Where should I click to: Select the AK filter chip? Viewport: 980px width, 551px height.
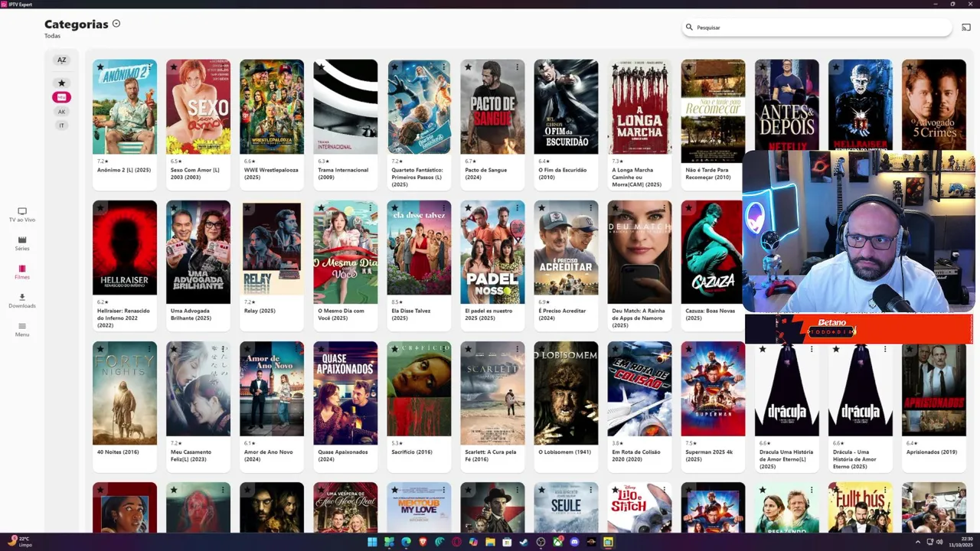point(61,112)
